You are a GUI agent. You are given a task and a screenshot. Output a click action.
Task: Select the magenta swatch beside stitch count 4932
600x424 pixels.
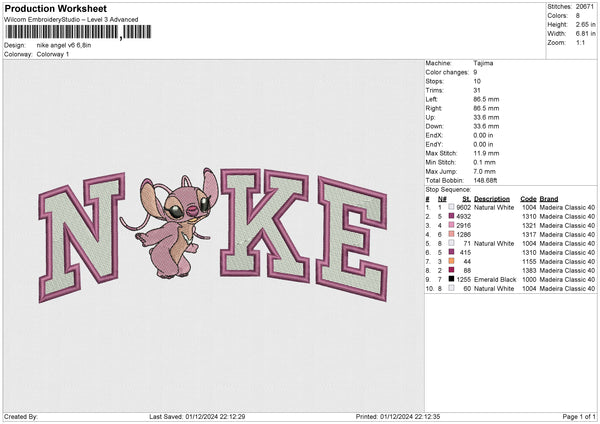452,216
